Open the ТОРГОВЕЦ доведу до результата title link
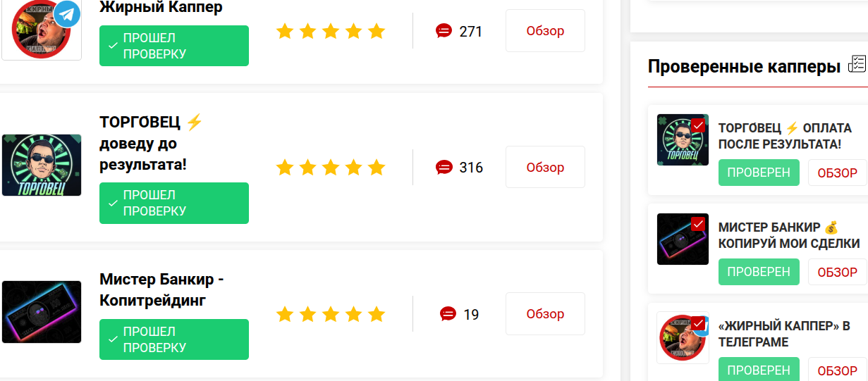 [x=151, y=144]
